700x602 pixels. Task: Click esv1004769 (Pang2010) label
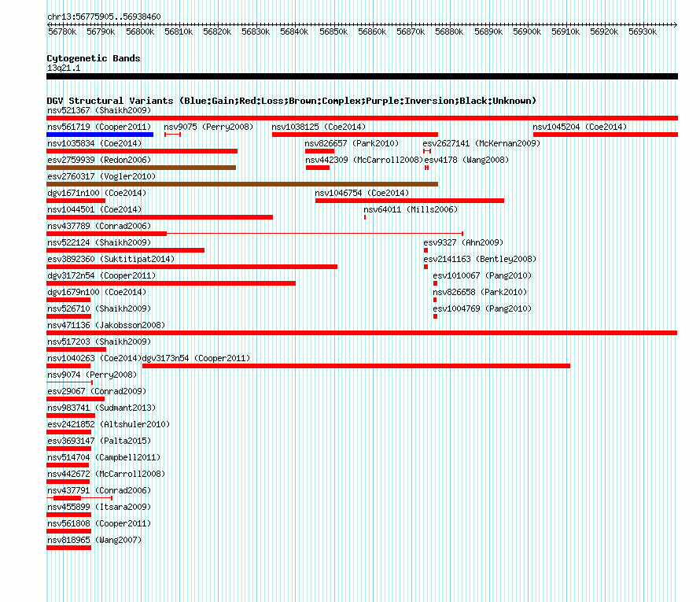coord(482,308)
